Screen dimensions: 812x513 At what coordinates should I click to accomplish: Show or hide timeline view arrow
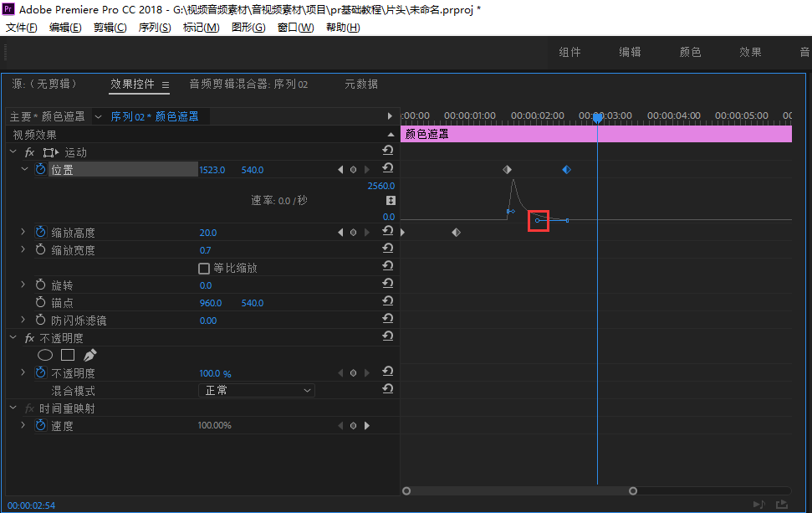(390, 116)
